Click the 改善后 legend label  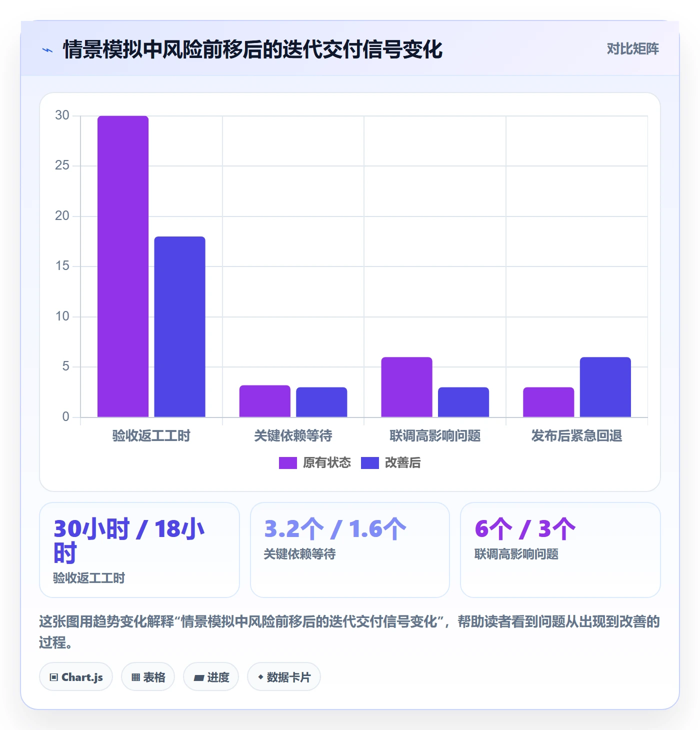(402, 463)
